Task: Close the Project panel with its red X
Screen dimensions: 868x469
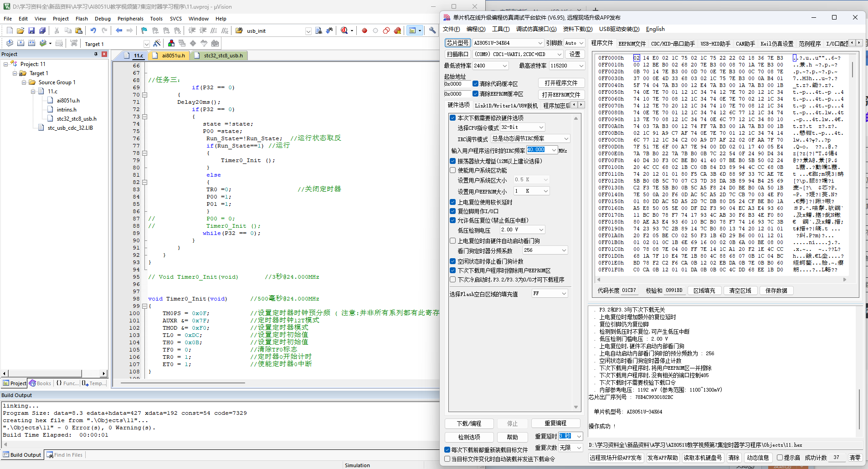Action: [x=104, y=54]
